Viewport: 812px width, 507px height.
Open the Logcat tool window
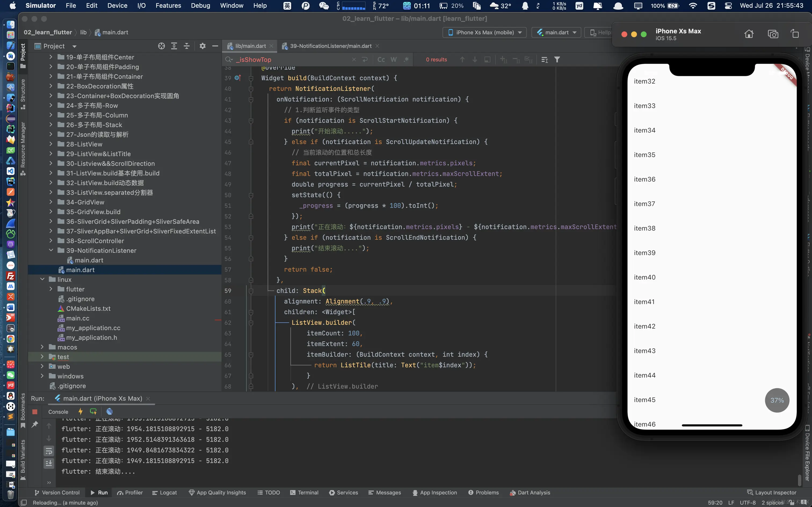click(164, 493)
